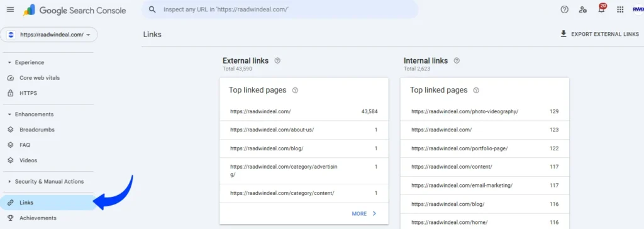Open the raadwindeal.com property dropdown
Screen dimensions: 644x229
(49, 35)
